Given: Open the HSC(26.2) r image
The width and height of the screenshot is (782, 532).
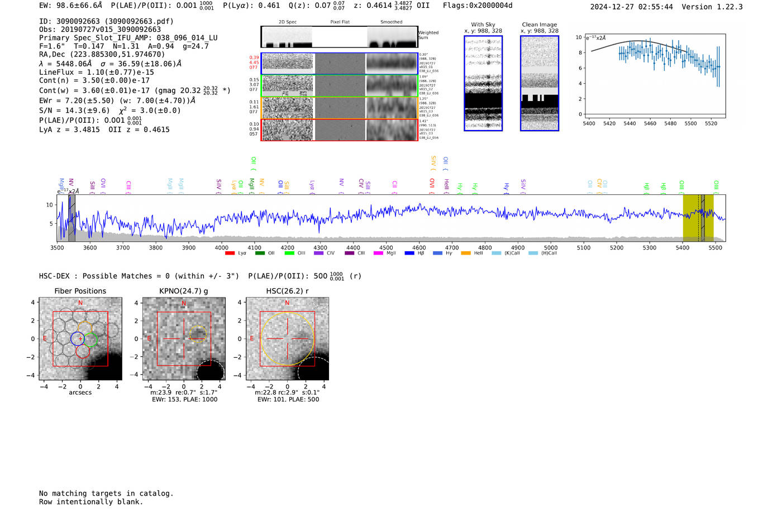Looking at the screenshot, I should [287, 339].
